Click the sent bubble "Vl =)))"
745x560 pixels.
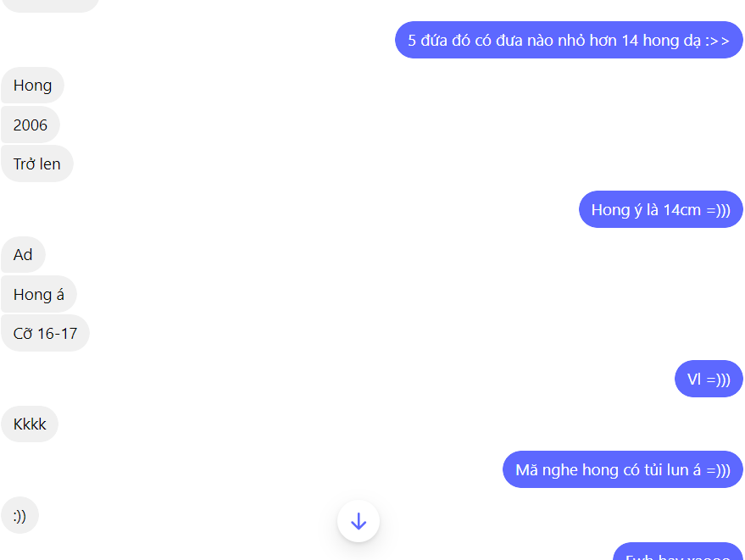pos(709,379)
